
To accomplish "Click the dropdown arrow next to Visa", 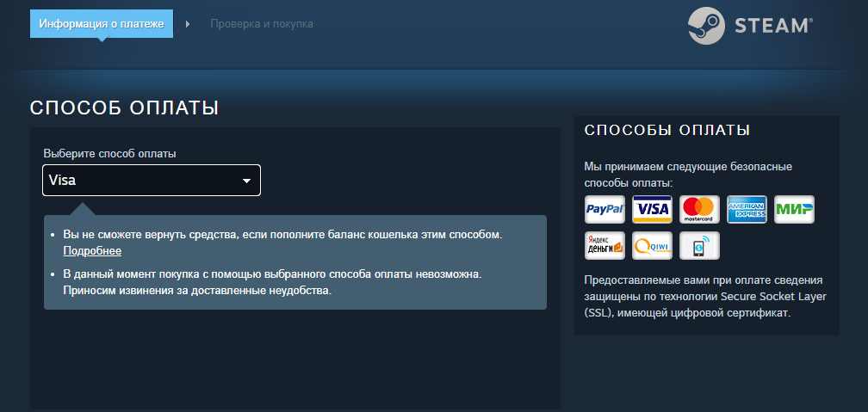I will [x=247, y=181].
